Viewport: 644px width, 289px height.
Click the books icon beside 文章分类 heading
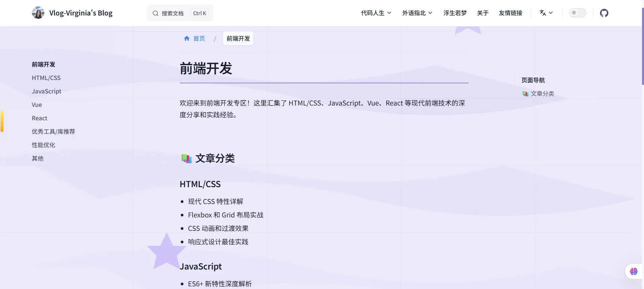(186, 158)
